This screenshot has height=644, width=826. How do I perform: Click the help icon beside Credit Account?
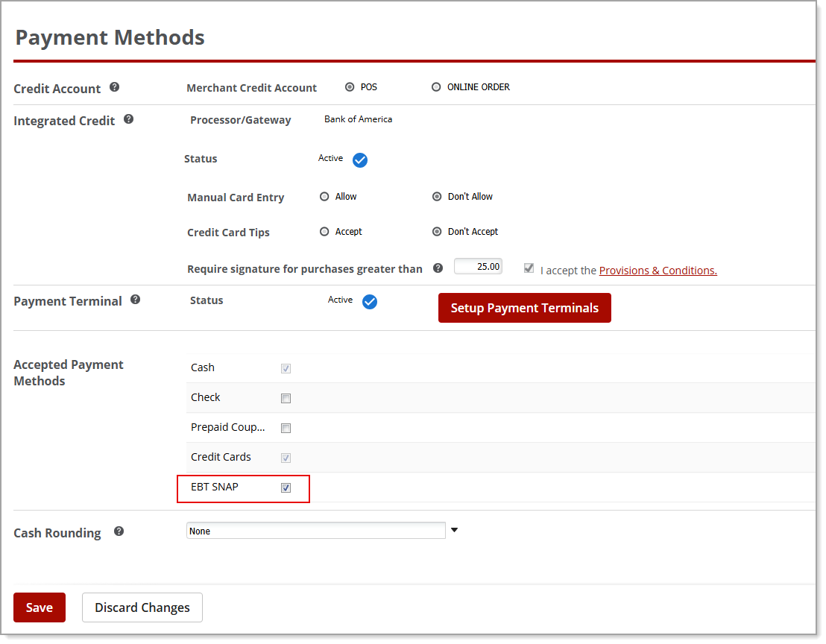click(x=115, y=86)
